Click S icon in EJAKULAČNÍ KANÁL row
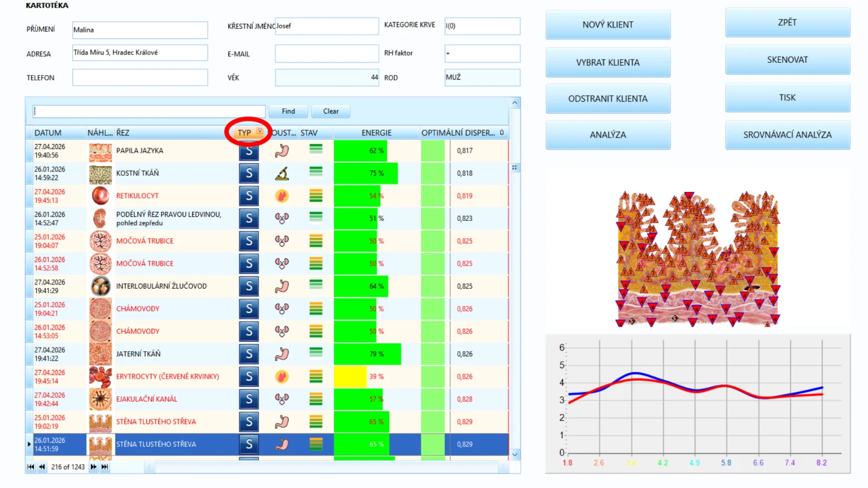Screen dimensions: 868x488 (x=249, y=399)
